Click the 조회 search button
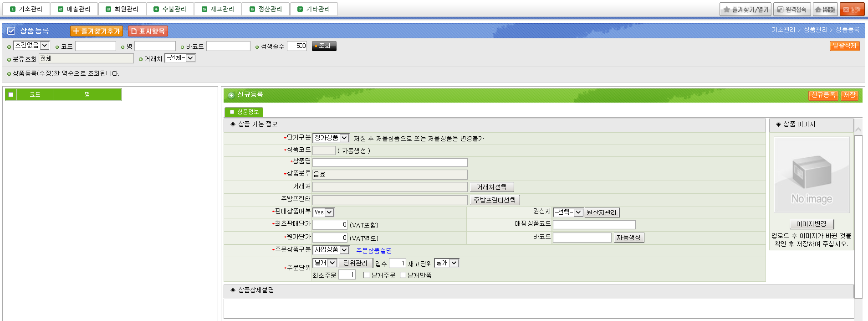 point(324,46)
